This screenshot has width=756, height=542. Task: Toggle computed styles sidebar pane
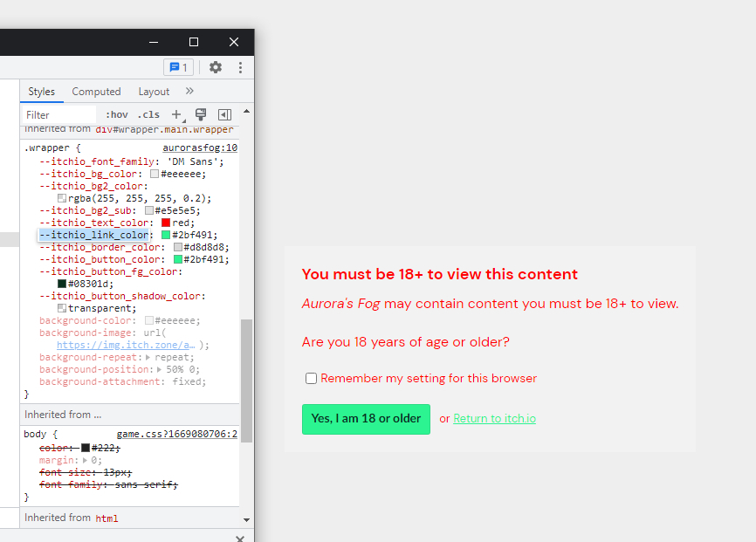(x=224, y=114)
